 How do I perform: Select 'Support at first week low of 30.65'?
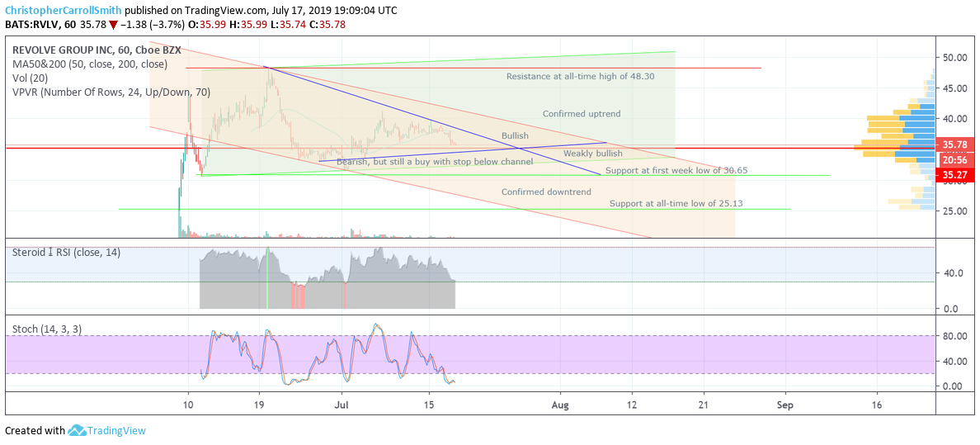(676, 170)
